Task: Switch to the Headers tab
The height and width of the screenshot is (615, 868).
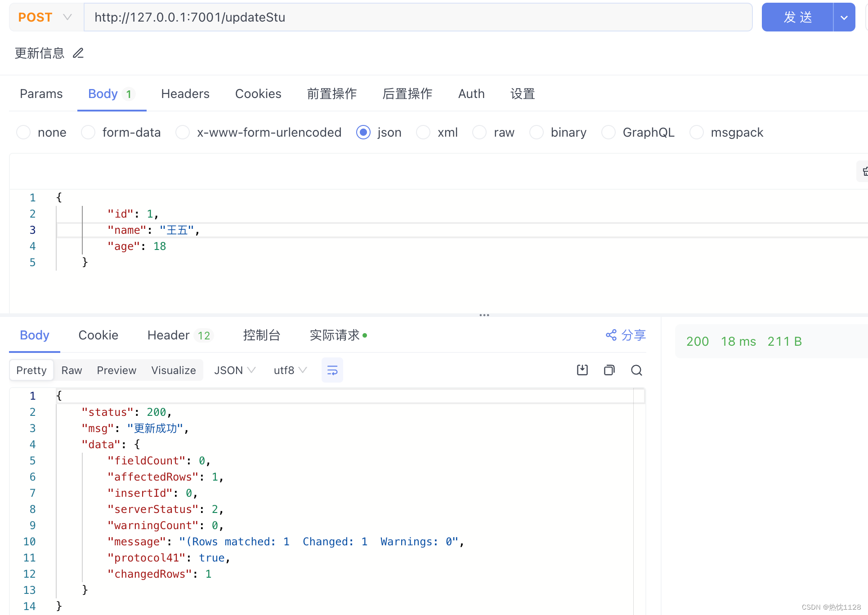Action: point(185,94)
